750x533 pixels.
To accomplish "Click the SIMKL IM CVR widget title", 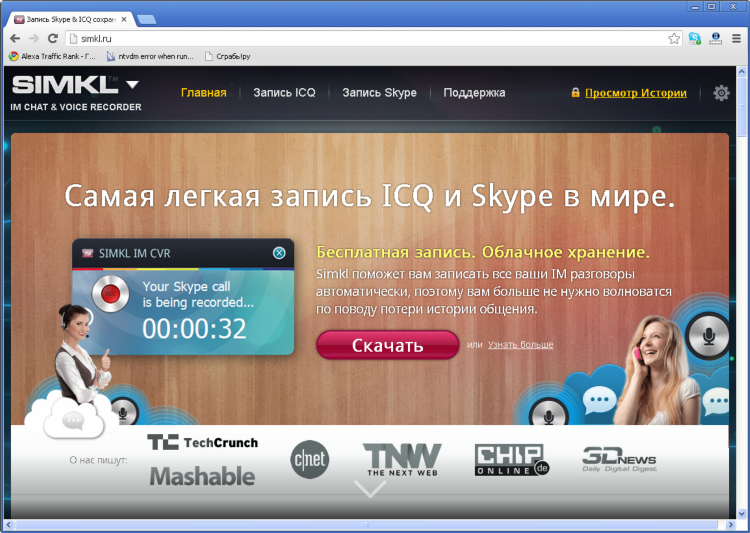I will (134, 253).
